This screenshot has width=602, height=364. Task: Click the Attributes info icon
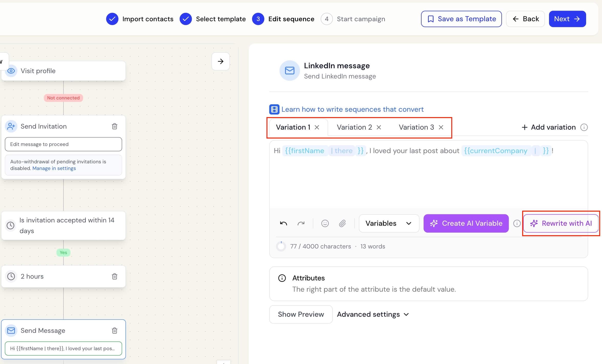click(x=282, y=278)
